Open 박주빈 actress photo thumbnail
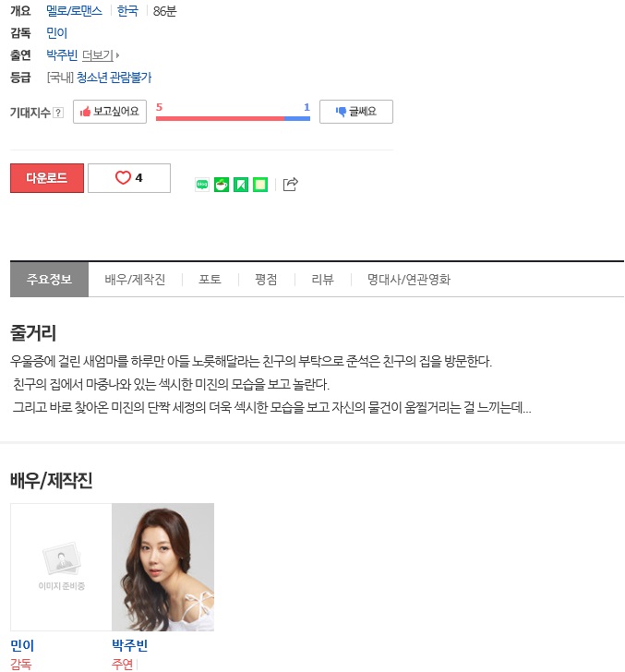 [162, 567]
